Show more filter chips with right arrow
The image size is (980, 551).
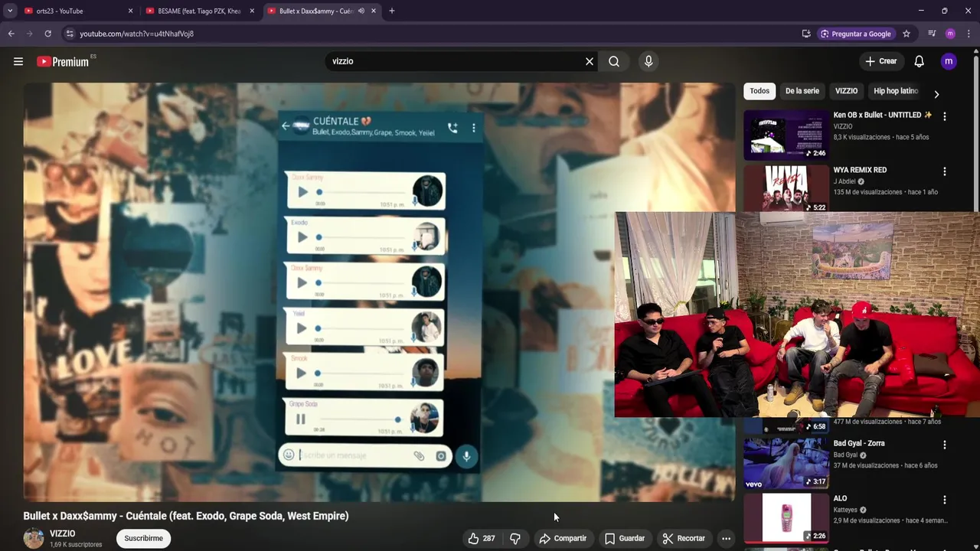pyautogui.click(x=936, y=94)
